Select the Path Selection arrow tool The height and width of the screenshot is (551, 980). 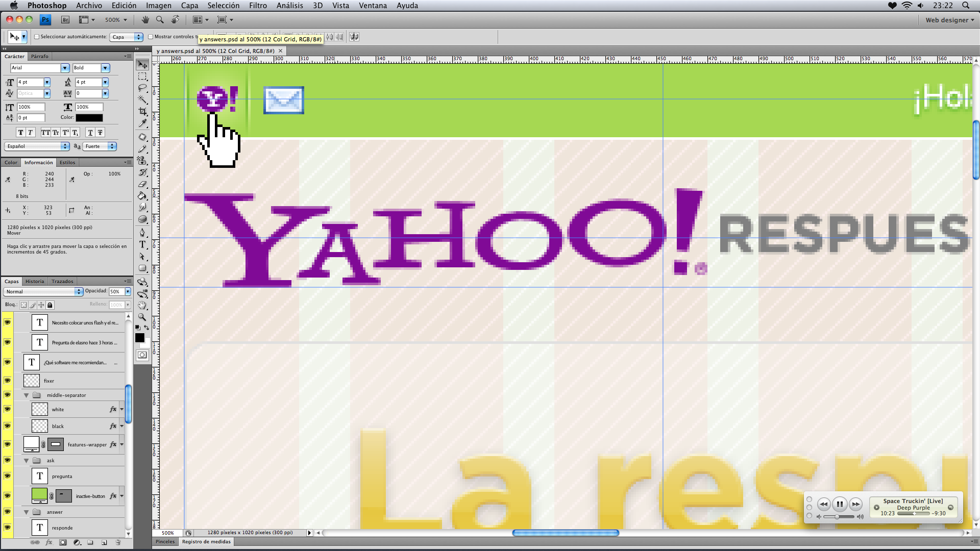click(142, 256)
